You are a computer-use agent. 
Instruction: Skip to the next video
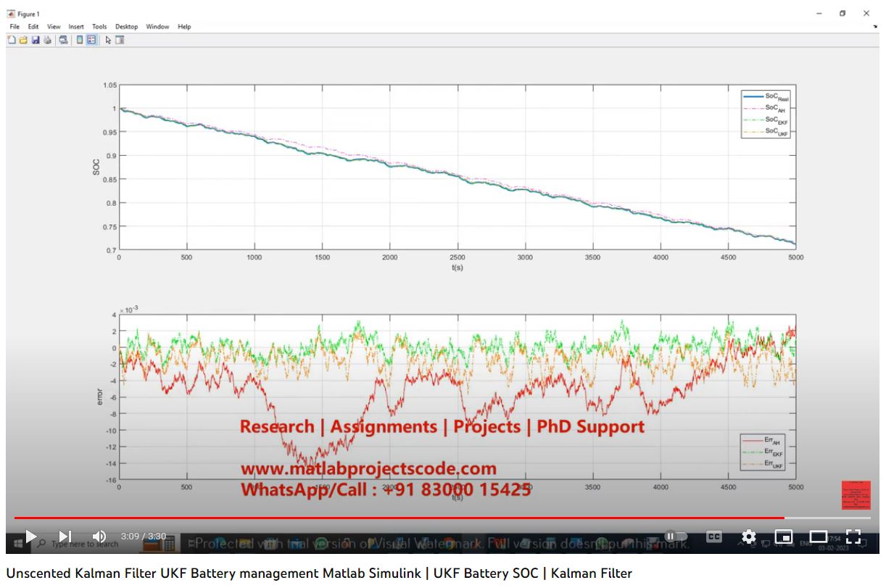pyautogui.click(x=65, y=537)
